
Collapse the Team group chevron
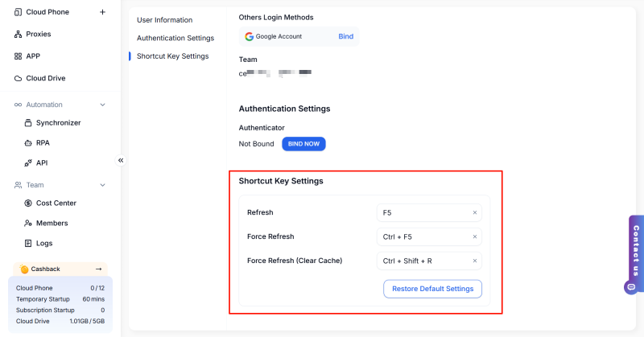tap(102, 185)
